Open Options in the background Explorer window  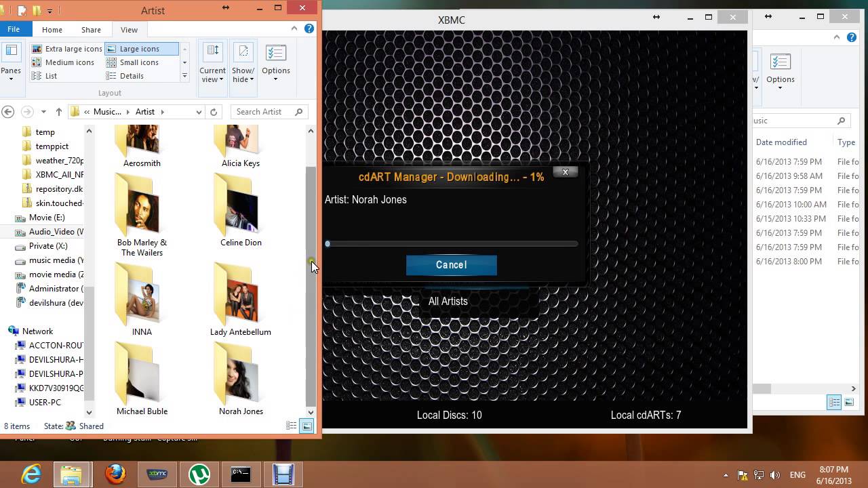coord(781,71)
